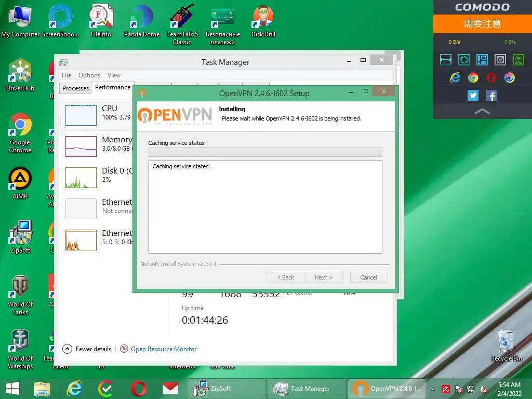Switch to the OpenVPN setup taskbar button

point(387,389)
